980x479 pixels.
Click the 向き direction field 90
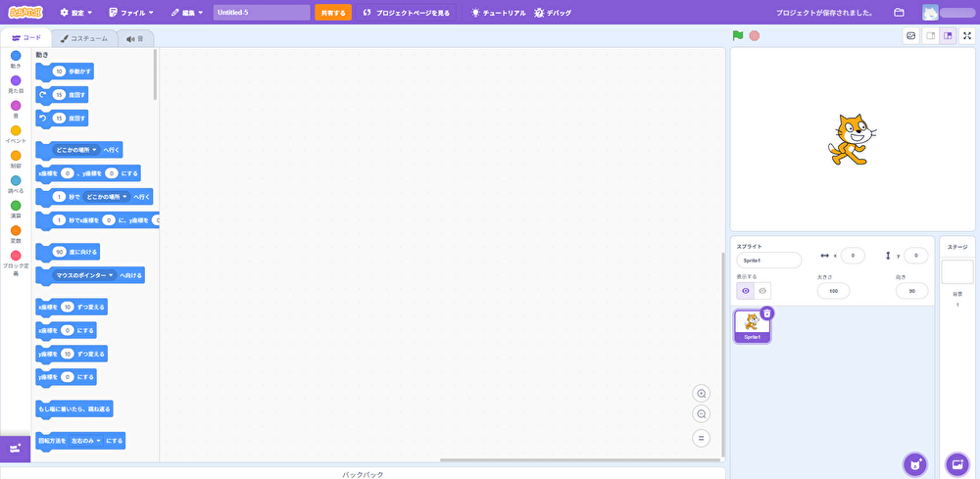pos(911,291)
